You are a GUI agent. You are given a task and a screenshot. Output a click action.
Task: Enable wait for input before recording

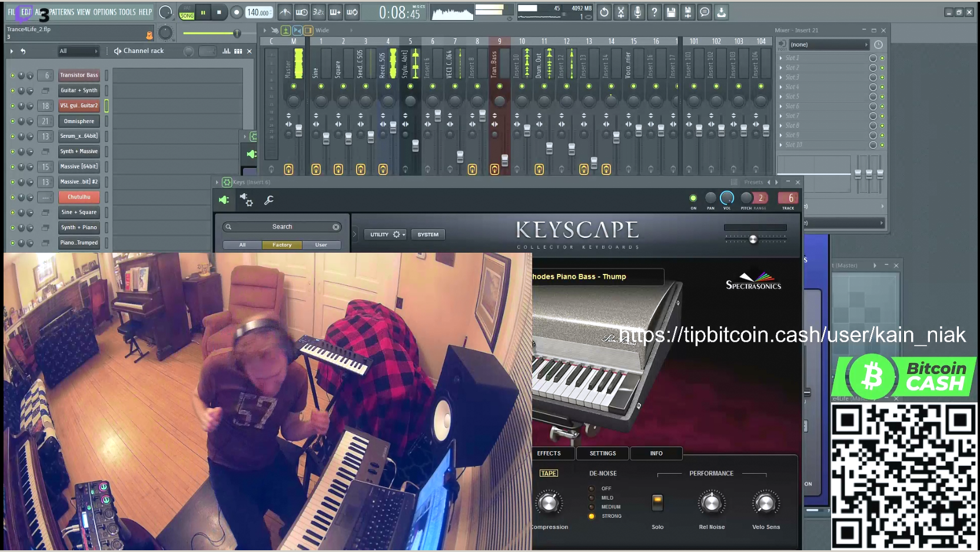point(301,12)
